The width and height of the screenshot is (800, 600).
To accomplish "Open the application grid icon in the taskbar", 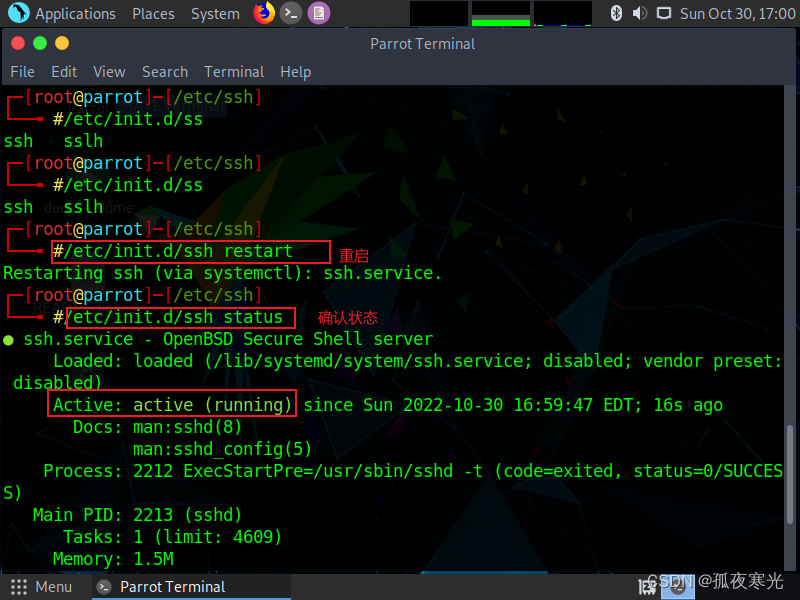I will [17, 587].
